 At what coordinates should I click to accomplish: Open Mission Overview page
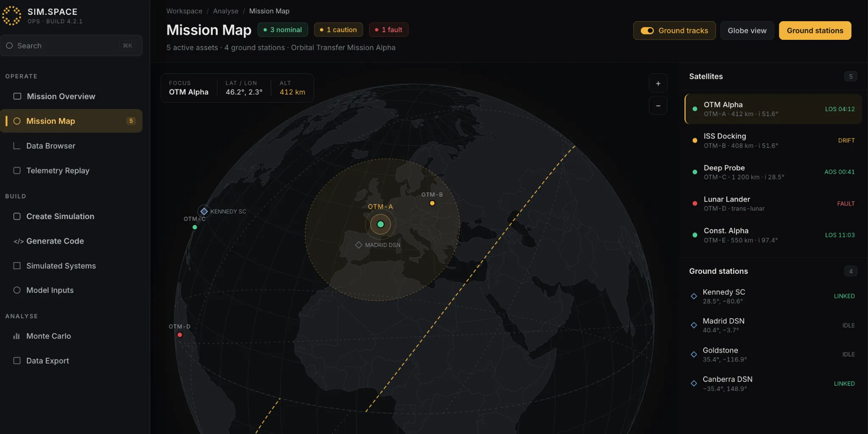[x=71, y=96]
